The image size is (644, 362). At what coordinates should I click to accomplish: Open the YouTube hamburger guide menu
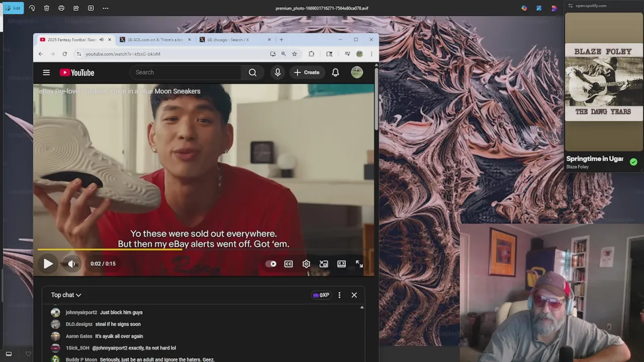[x=46, y=72]
